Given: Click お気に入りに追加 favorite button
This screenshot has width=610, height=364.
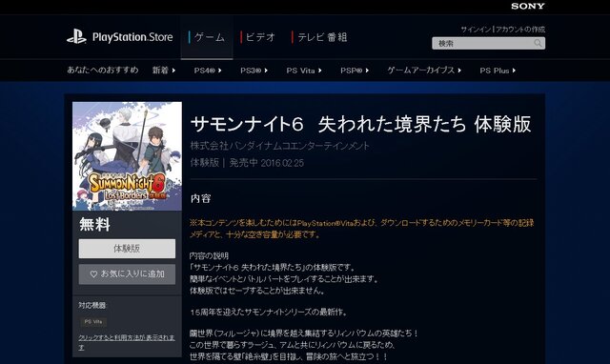Looking at the screenshot, I should pyautogui.click(x=127, y=274).
